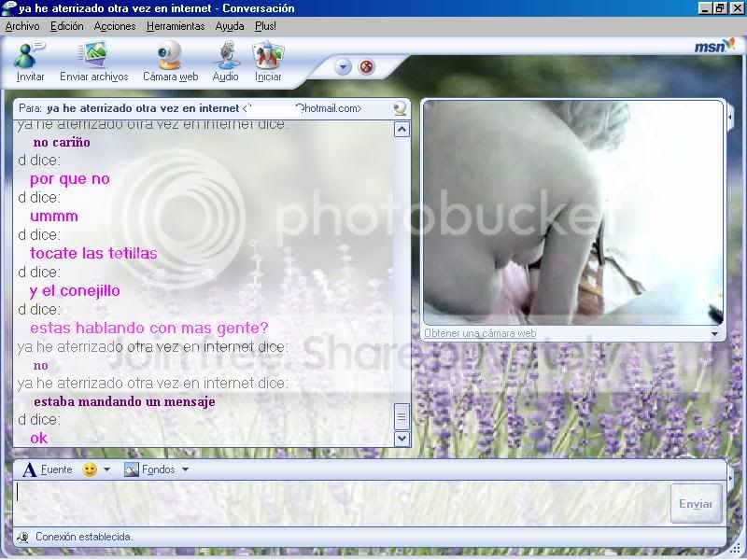Open the Herramientas menu

pyautogui.click(x=176, y=26)
